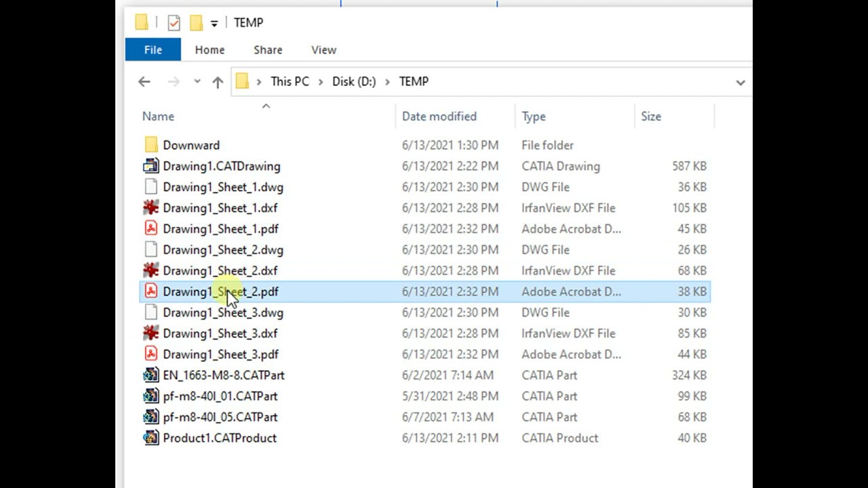Image resolution: width=868 pixels, height=488 pixels.
Task: Click the Drawing1_Sheet_3.dwg file icon
Action: pyautogui.click(x=151, y=312)
